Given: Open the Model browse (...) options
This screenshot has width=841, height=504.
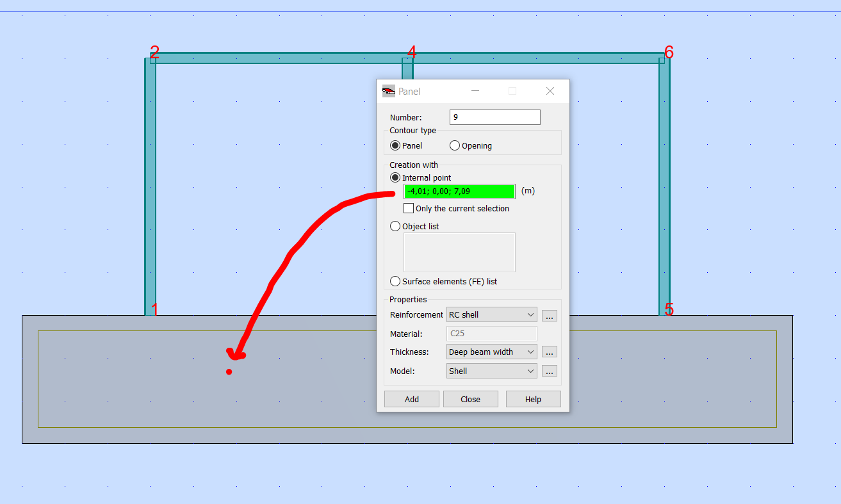Looking at the screenshot, I should click(549, 371).
